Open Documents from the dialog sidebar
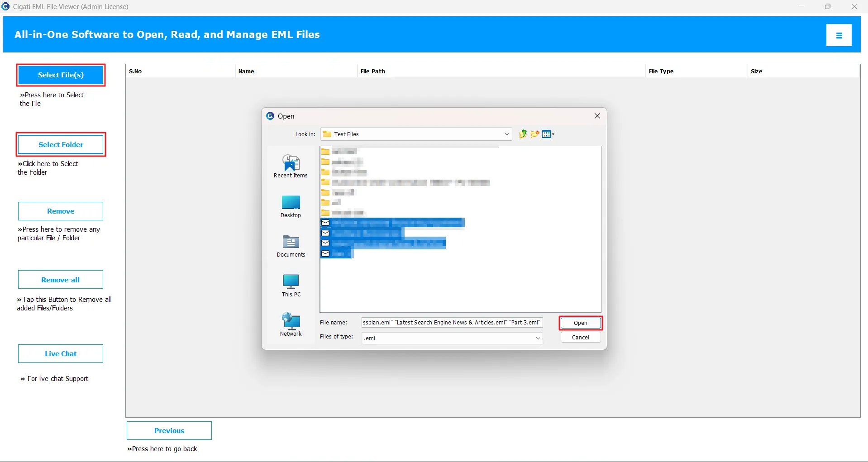Image resolution: width=868 pixels, height=462 pixels. coord(291,246)
